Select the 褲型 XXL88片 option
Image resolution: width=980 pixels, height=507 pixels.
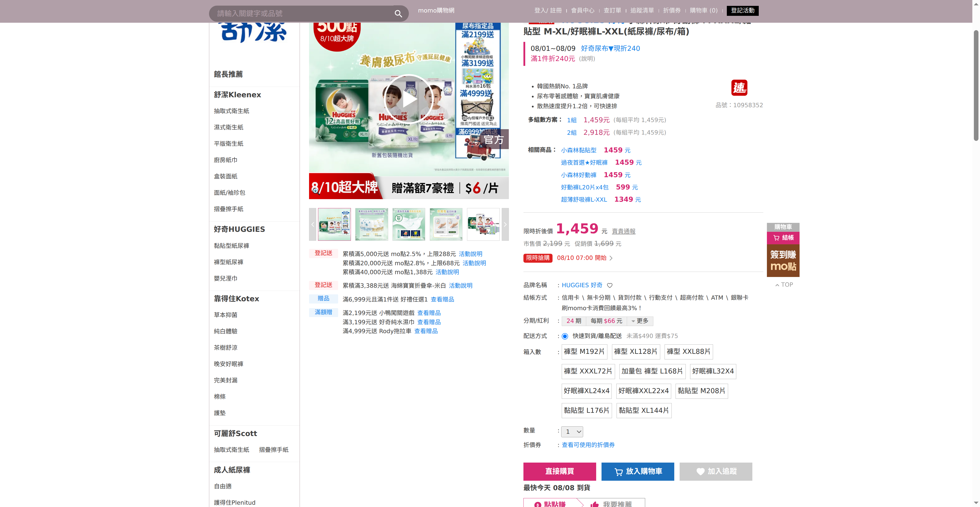click(x=689, y=352)
